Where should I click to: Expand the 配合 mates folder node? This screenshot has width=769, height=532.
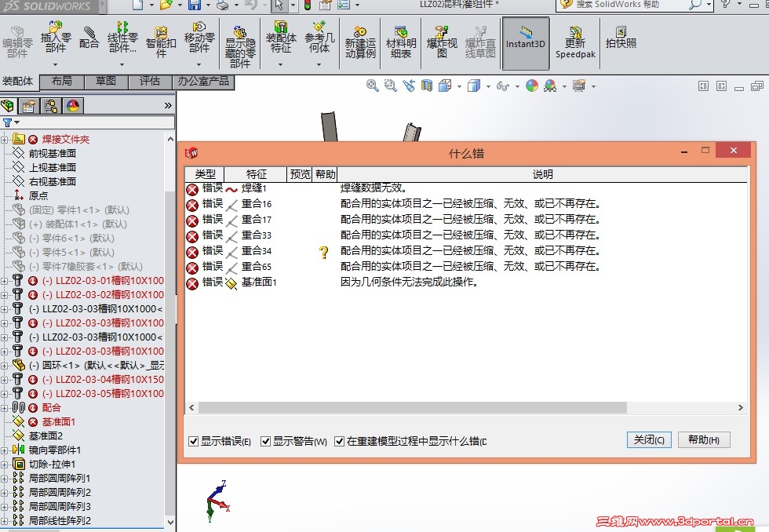tap(4, 408)
